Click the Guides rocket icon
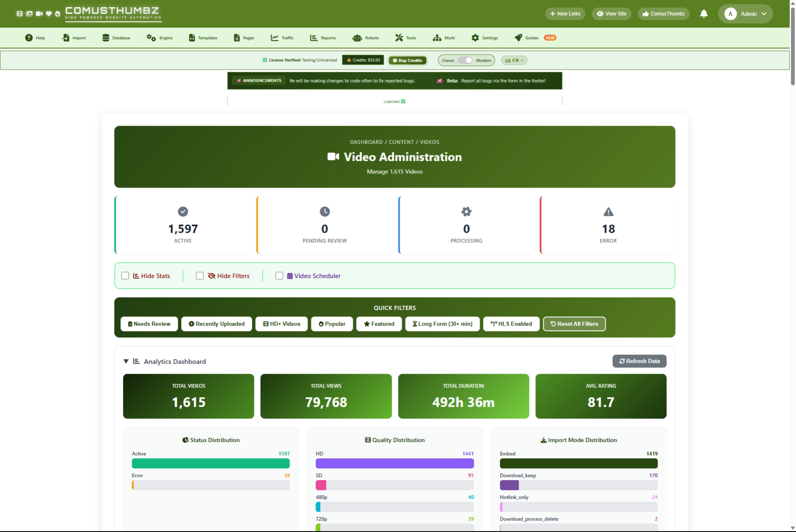 (x=518, y=38)
